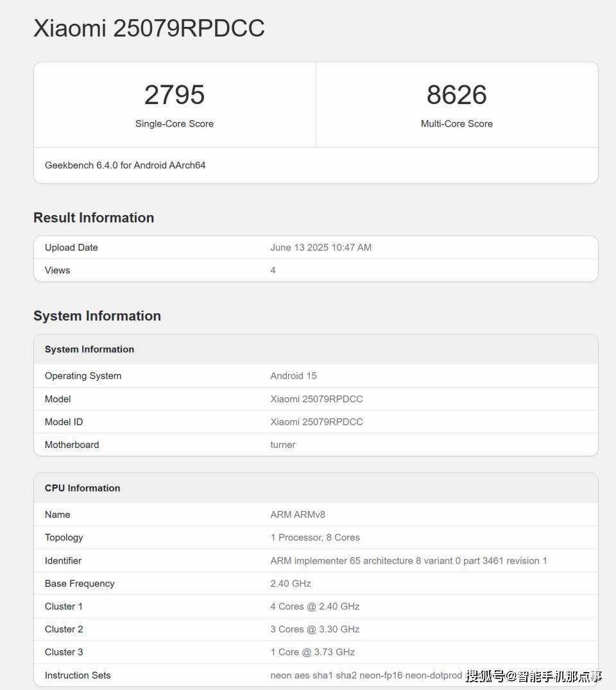Click the "Model ID" row label

coord(64,422)
